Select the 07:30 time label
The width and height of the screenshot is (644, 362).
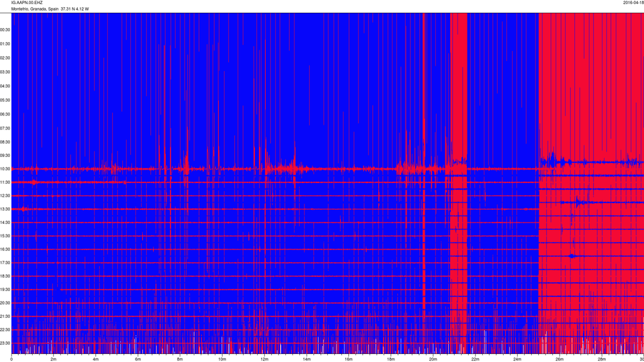5,128
